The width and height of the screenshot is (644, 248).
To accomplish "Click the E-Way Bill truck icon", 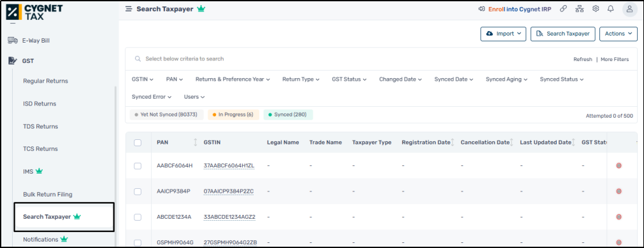I will click(x=13, y=41).
